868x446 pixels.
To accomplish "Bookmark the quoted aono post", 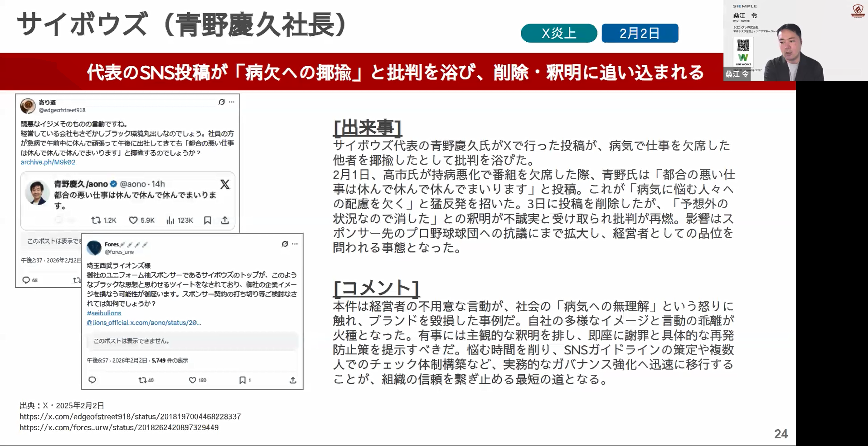I will tap(208, 221).
